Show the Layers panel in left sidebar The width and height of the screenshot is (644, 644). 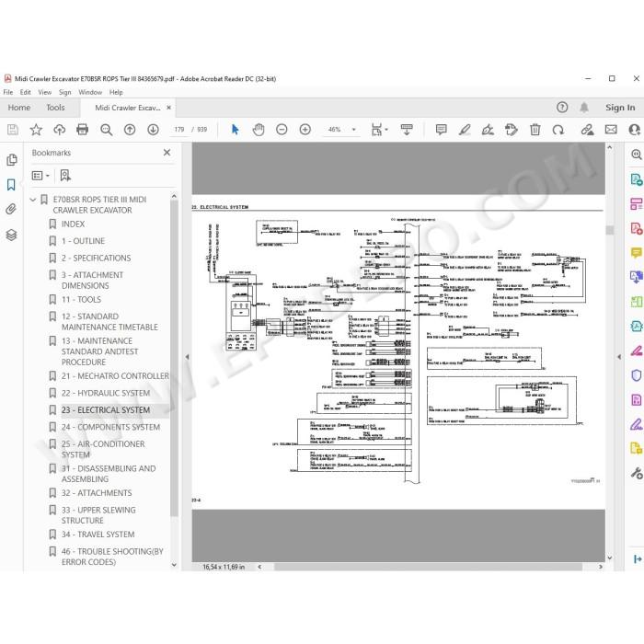pos(11,235)
